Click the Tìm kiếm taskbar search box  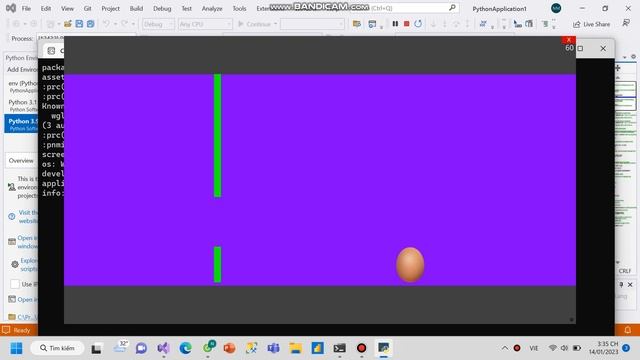pyautogui.click(x=58, y=348)
